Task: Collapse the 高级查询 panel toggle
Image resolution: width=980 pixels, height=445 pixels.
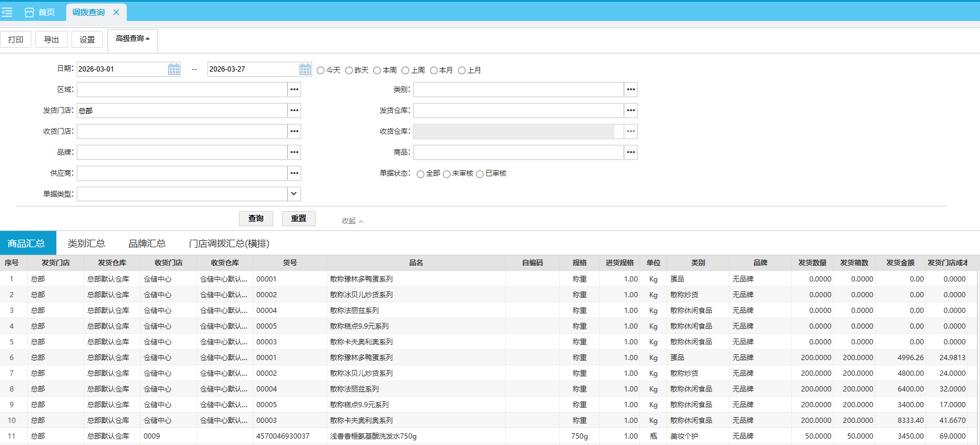Action: tap(133, 39)
